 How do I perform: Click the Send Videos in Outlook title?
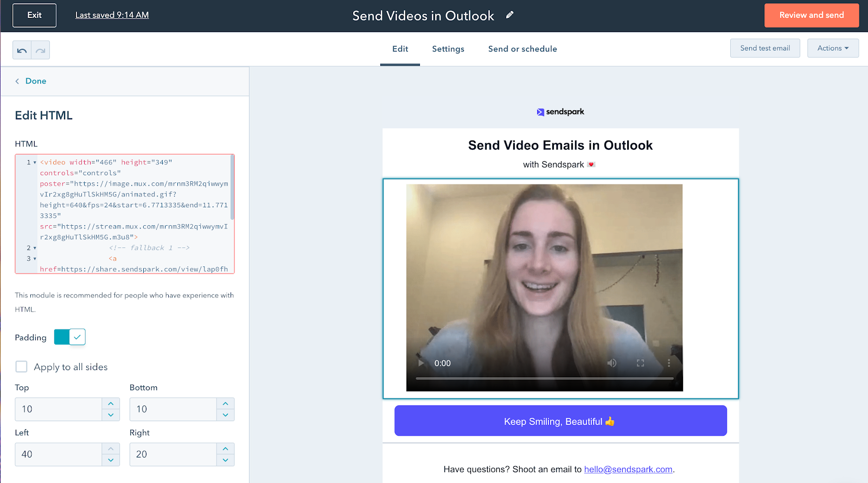[x=423, y=16]
